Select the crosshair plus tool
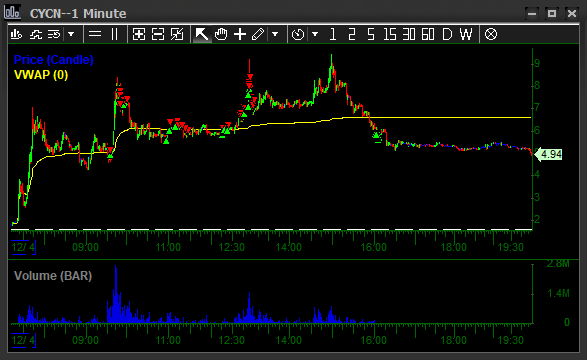 [x=240, y=34]
